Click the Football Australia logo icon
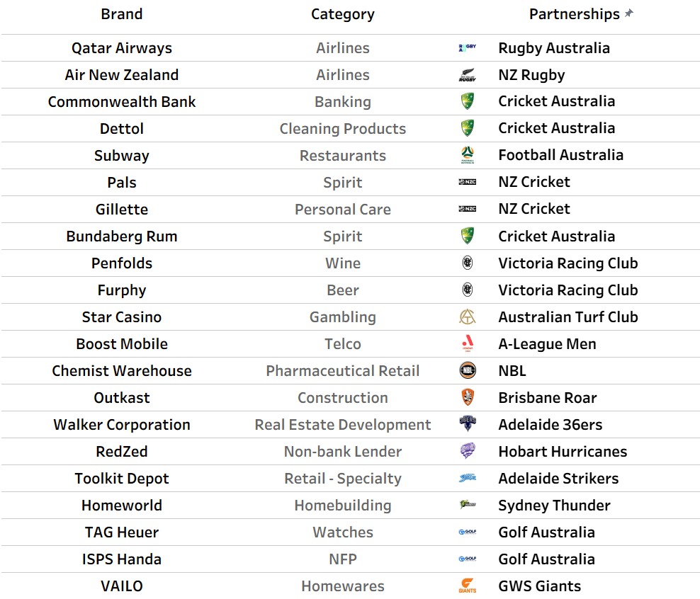Screen dimensions: 700x599 pyautogui.click(x=468, y=155)
